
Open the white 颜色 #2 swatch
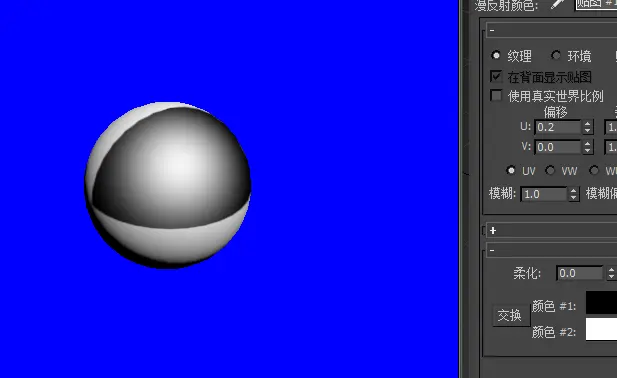[x=601, y=329]
